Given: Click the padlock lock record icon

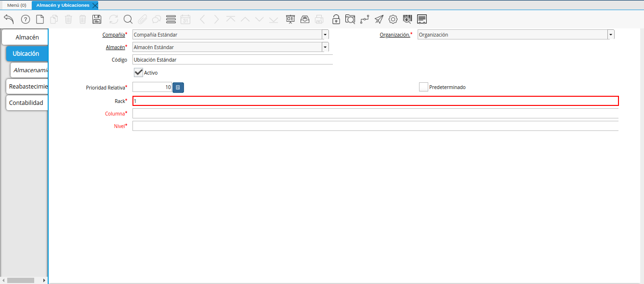Looking at the screenshot, I should [336, 19].
